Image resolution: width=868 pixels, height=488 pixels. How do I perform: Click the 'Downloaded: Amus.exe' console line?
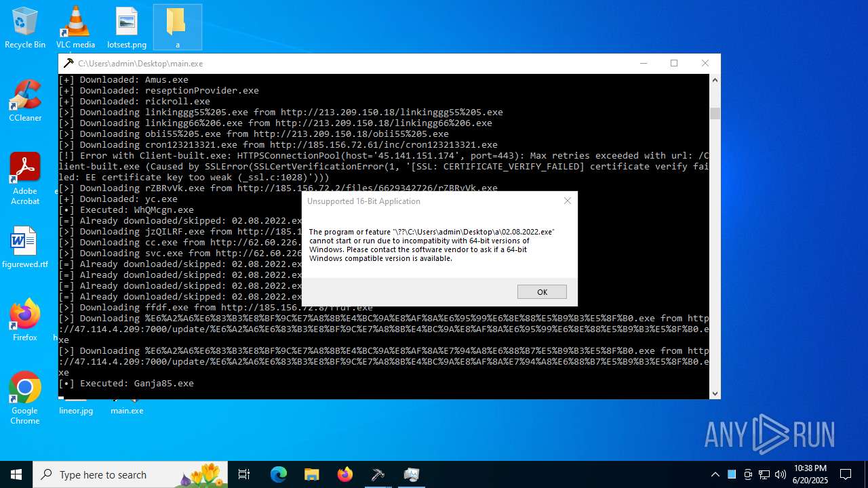pos(123,79)
